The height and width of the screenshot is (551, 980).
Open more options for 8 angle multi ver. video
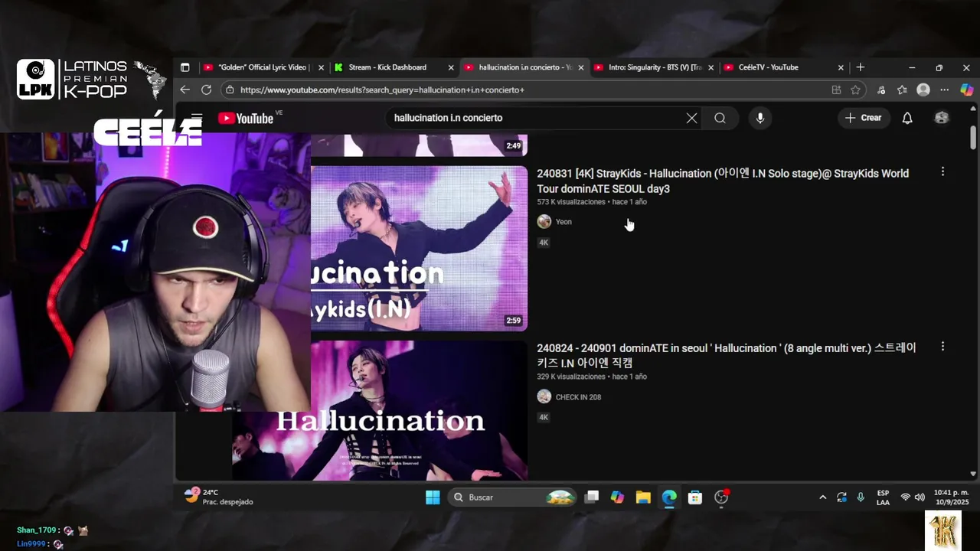(x=942, y=346)
